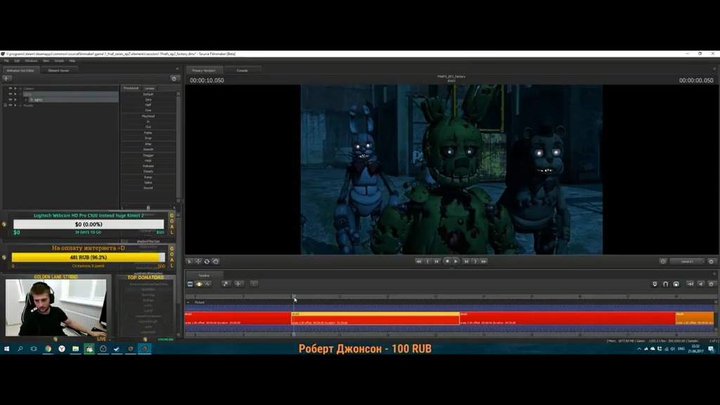Select the viewport move manipulator tool
720x405 pixels.
coord(198,261)
